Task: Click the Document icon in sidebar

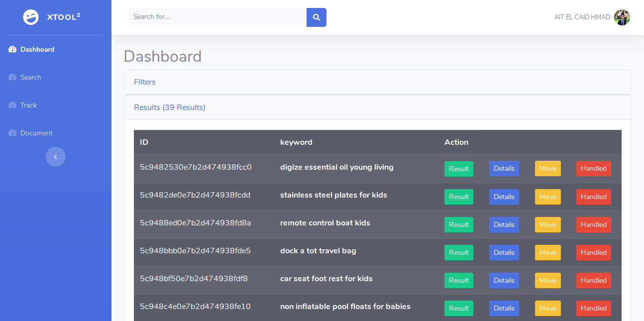Action: coord(12,133)
